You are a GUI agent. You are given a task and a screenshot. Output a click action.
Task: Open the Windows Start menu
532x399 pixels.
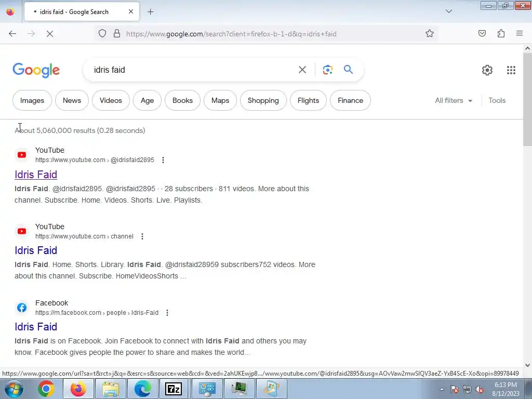click(x=14, y=389)
